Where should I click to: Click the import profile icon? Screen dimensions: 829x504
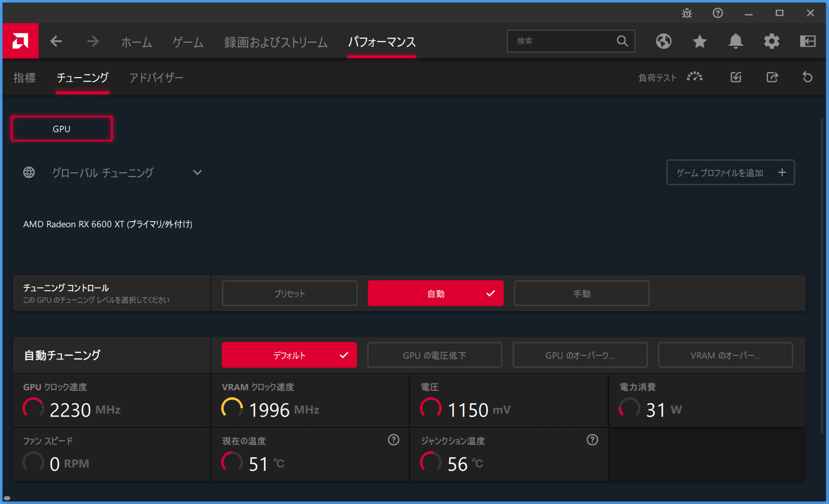(736, 77)
